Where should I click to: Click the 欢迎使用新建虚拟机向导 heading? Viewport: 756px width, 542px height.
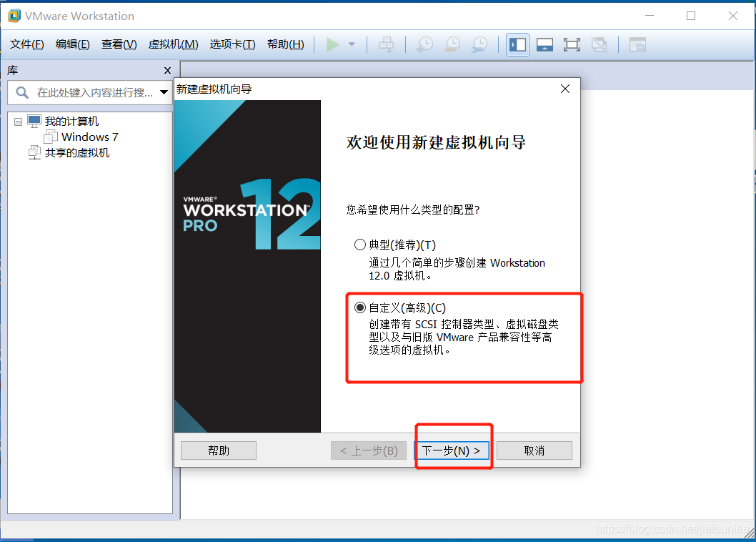point(436,142)
